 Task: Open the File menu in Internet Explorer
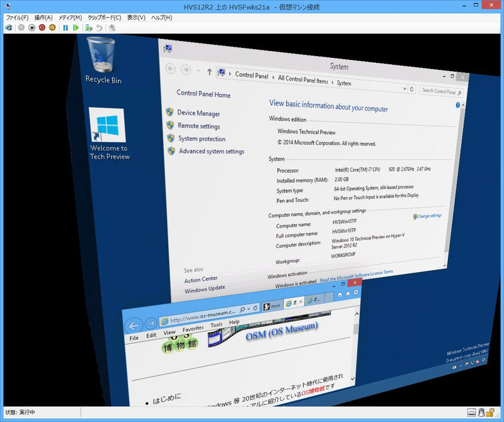(134, 338)
